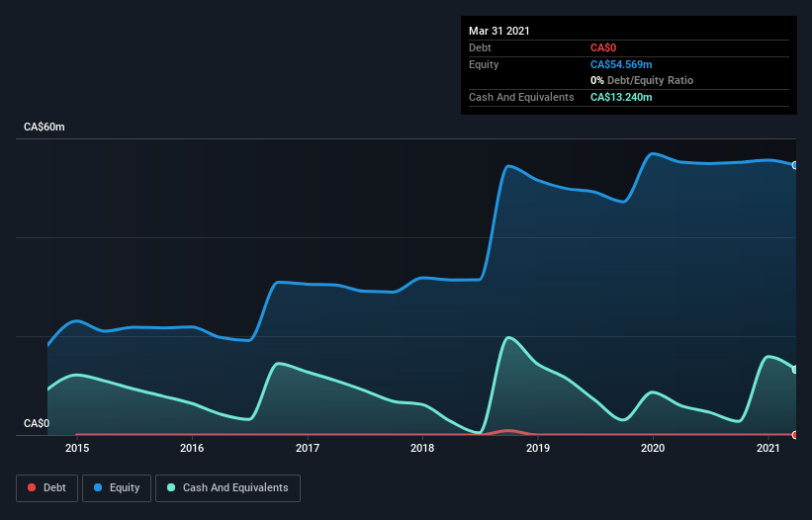Toggle the Cash And Equivalents legend button

click(227, 488)
